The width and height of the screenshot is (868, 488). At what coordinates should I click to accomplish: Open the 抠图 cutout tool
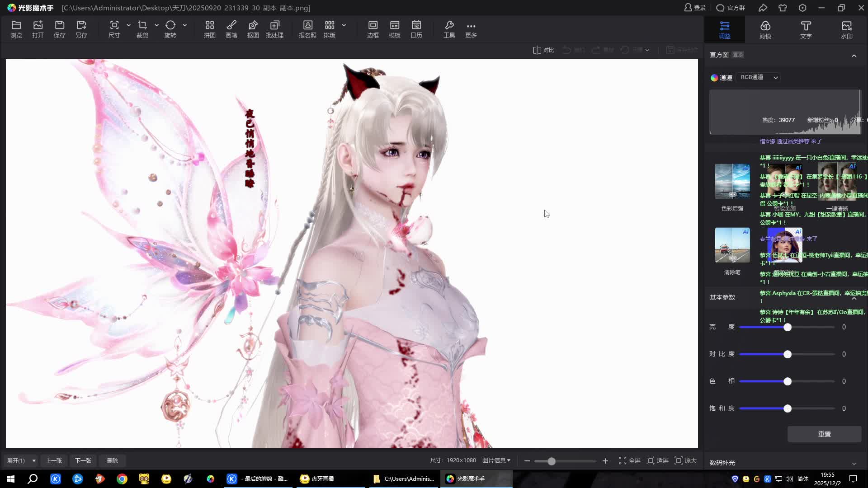(x=253, y=29)
